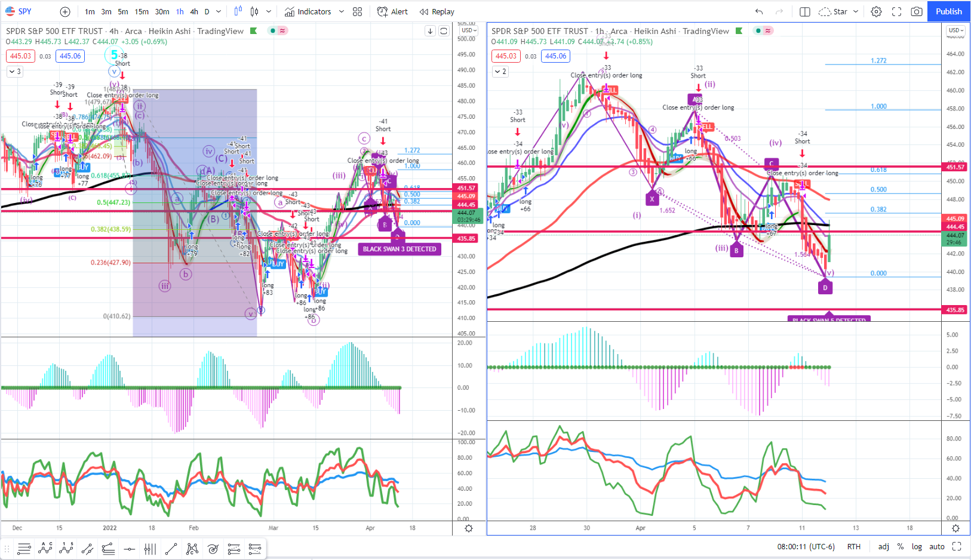Click the 445.06 buy price on the 4h chart

click(70, 56)
